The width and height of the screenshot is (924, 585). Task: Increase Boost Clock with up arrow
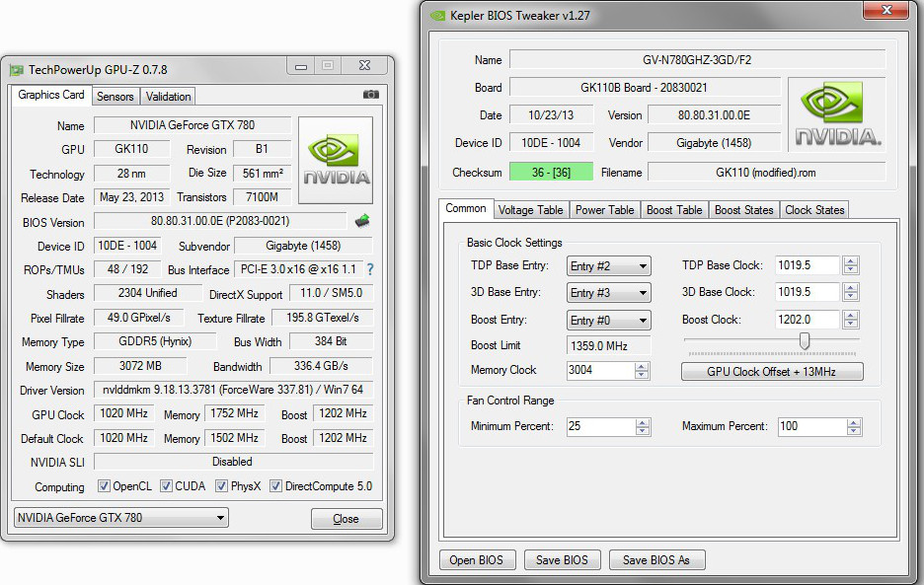(850, 315)
